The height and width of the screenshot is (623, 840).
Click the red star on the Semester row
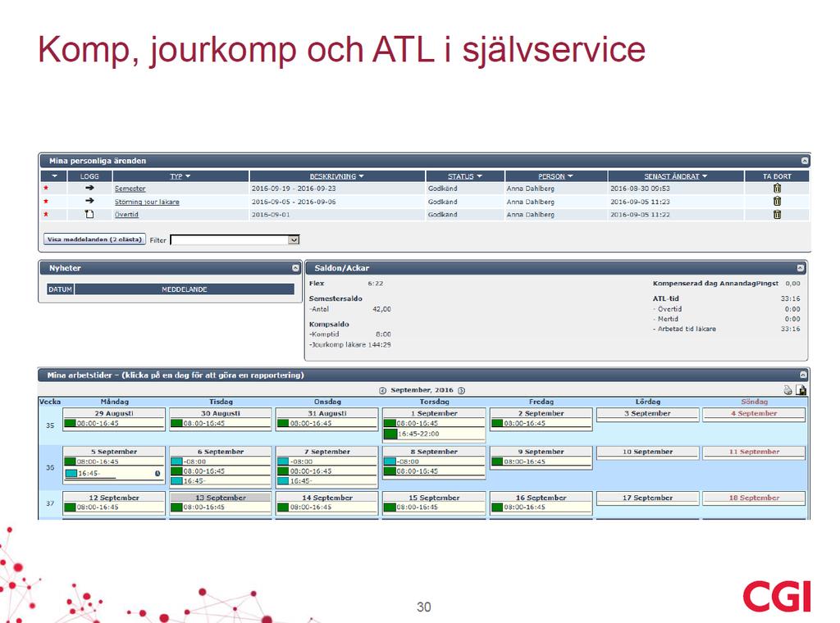[x=46, y=188]
